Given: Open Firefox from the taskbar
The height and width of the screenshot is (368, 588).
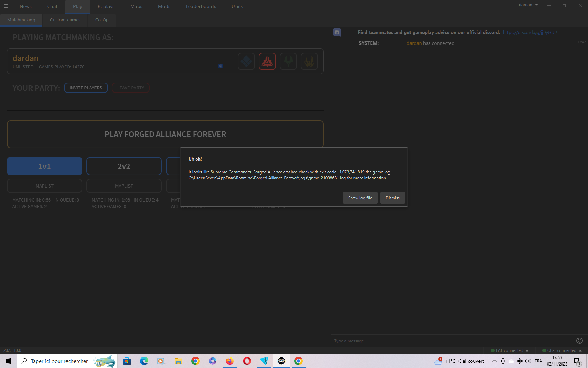Looking at the screenshot, I should [230, 361].
